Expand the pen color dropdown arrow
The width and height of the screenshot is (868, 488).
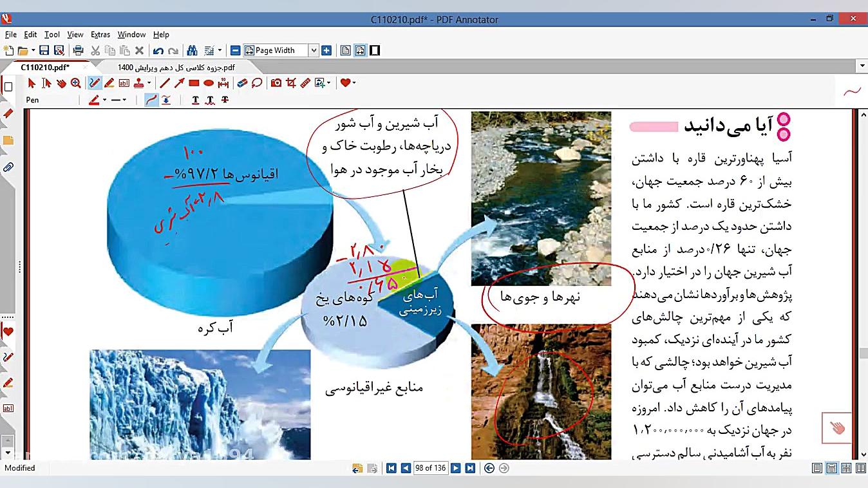pos(104,100)
